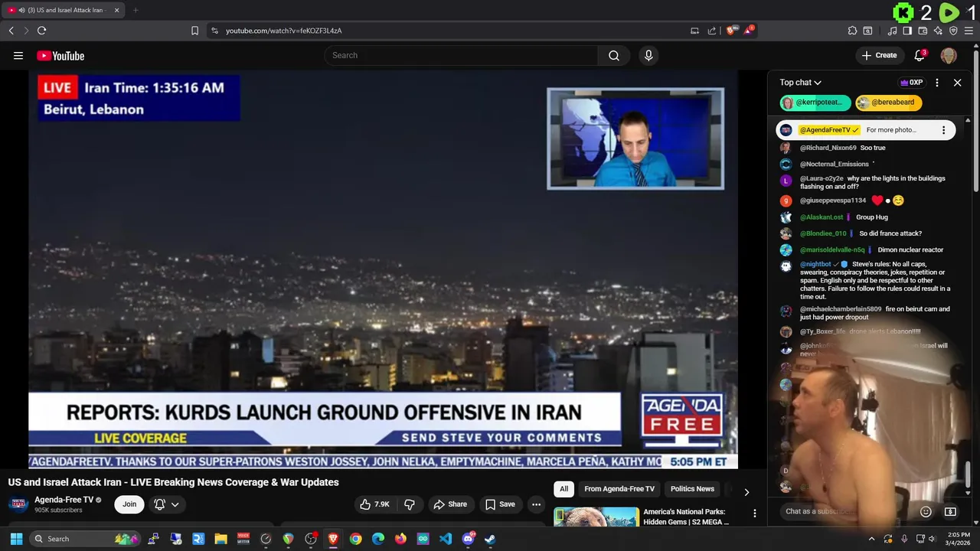Like the video with thumbs up
The image size is (980, 551).
pyautogui.click(x=375, y=504)
